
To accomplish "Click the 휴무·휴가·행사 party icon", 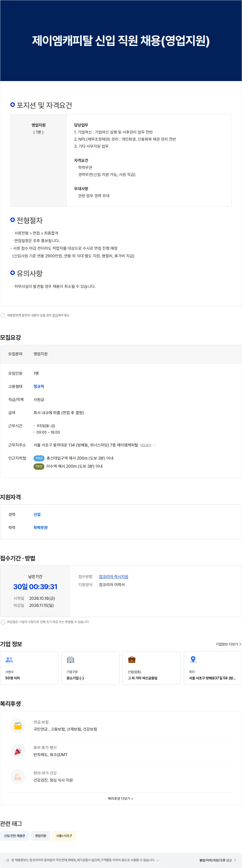I will [x=18, y=751].
